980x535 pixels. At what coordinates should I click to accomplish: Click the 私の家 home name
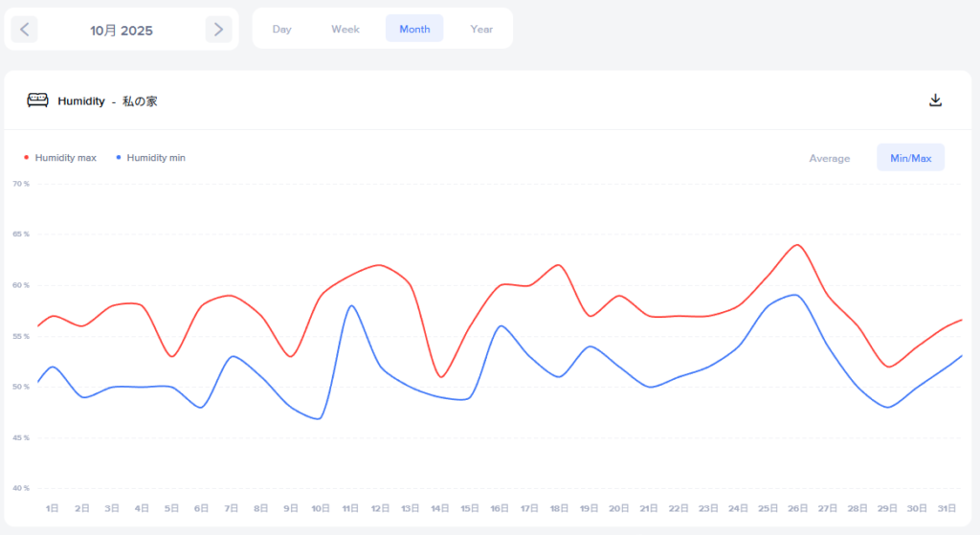[x=140, y=101]
